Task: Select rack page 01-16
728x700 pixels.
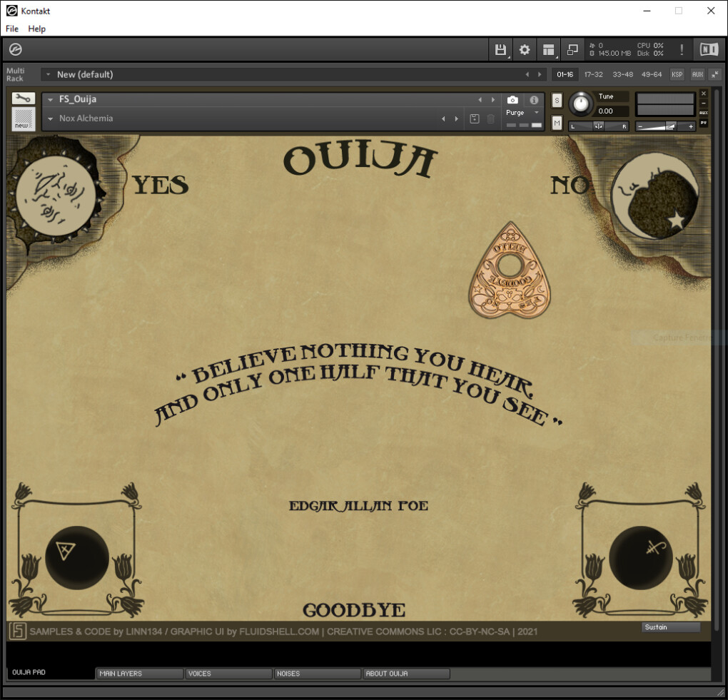Action: tap(565, 74)
